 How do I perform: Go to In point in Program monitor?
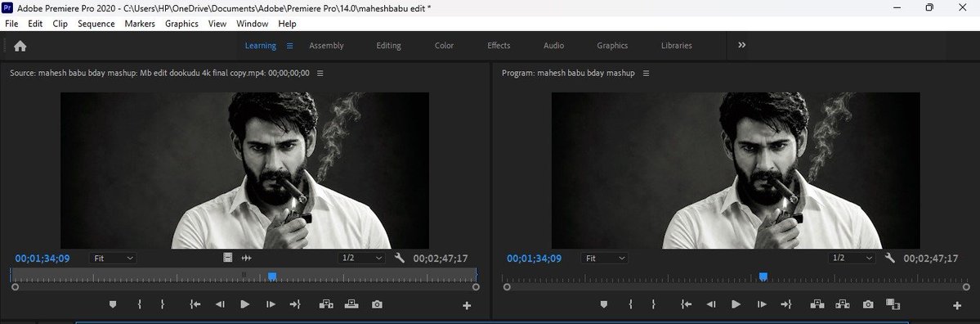tap(687, 304)
